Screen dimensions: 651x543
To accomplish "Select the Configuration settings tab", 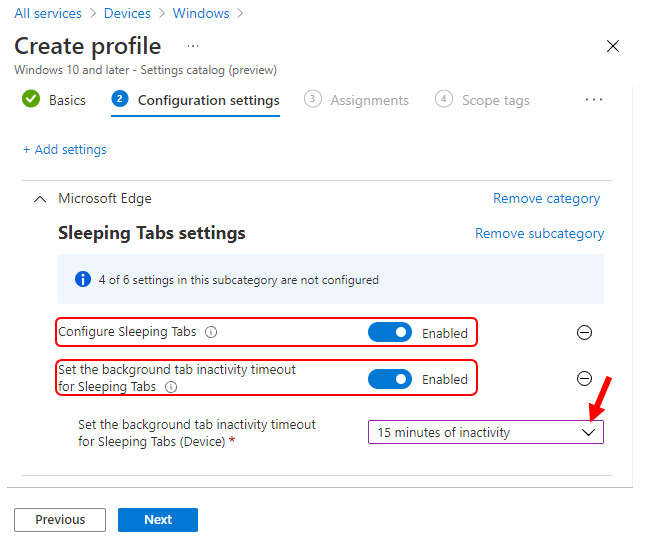I will click(196, 100).
